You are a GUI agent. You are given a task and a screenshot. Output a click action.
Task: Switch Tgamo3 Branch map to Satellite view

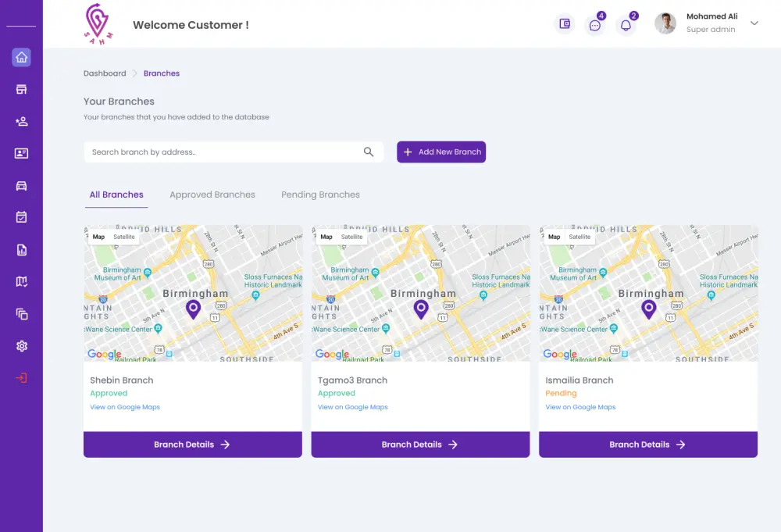351,237
